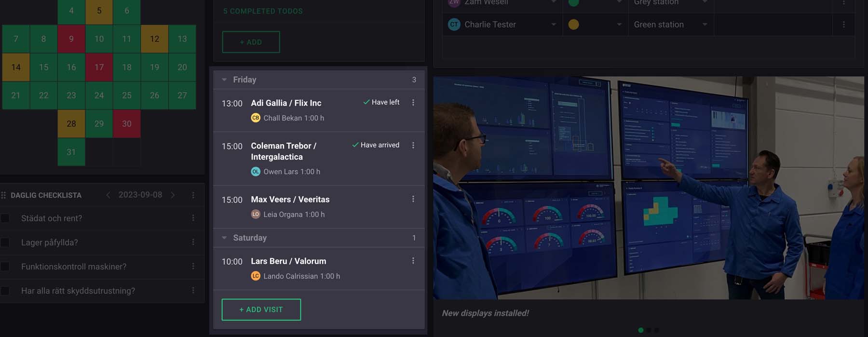Collapse the Saturday visits group
Screen dimensions: 868x337
224,238
